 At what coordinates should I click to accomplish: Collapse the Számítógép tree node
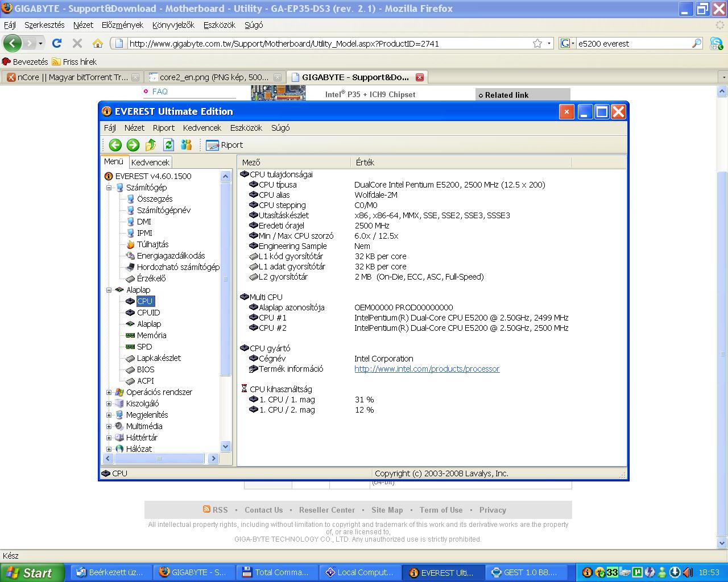(x=109, y=188)
